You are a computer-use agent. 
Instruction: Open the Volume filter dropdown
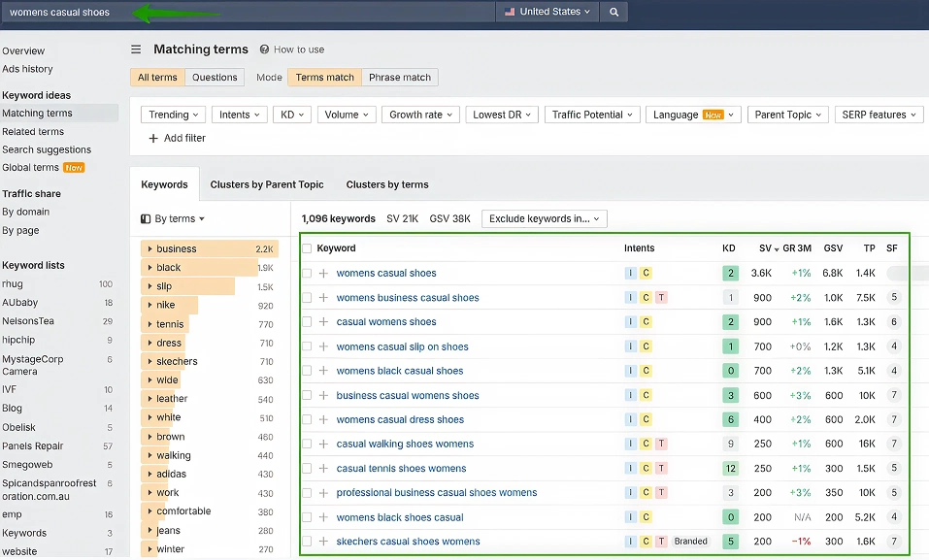[x=347, y=115]
